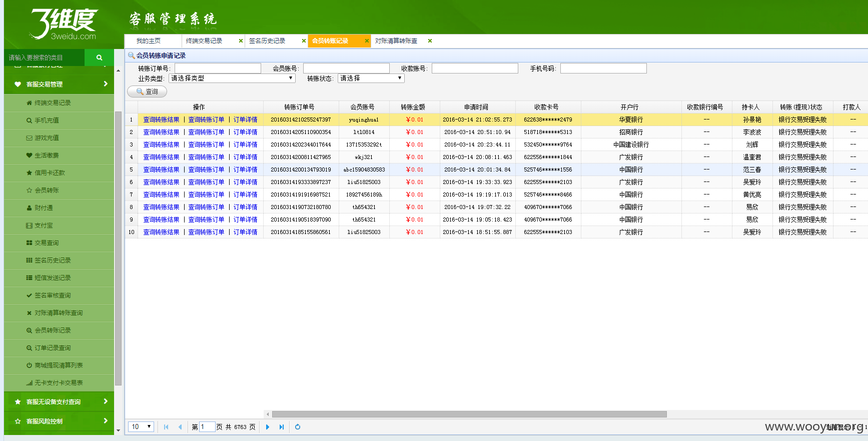
Task: Focus the sidebar category search box
Action: tap(44, 57)
